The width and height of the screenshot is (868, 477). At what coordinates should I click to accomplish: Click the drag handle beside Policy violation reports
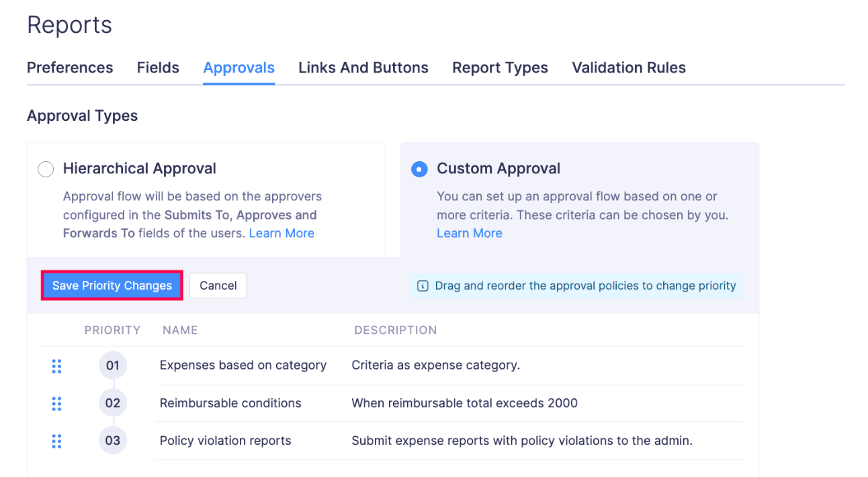pos(56,441)
